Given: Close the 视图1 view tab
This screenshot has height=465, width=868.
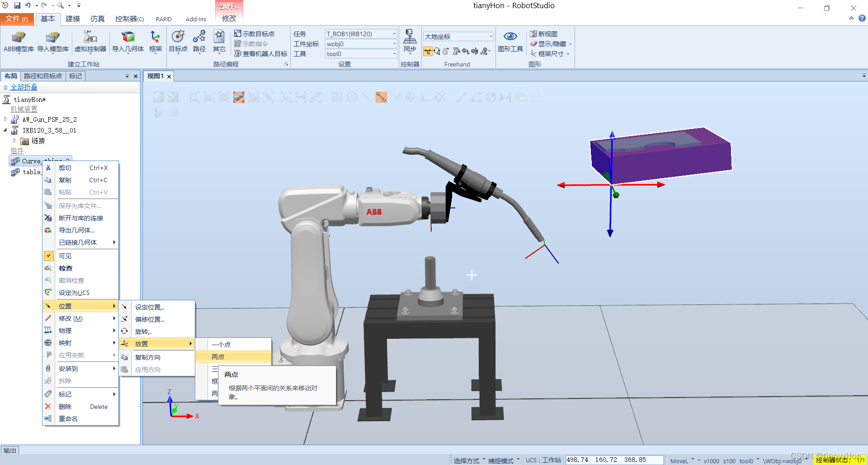Looking at the screenshot, I should tap(169, 76).
